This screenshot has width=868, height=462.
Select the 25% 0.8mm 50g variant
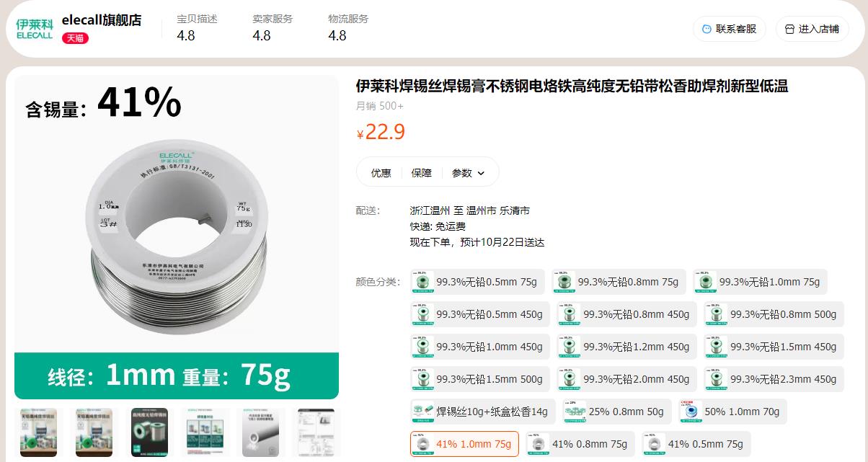click(x=616, y=412)
